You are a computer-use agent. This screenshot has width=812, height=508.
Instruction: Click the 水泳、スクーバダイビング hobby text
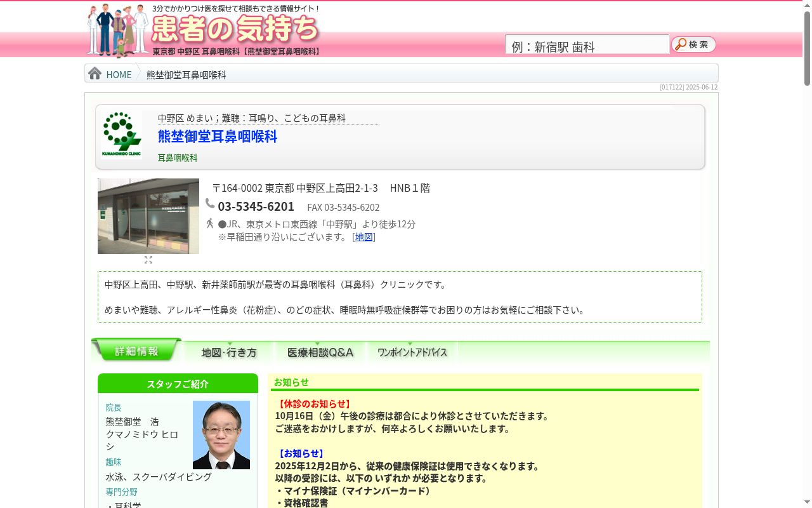click(159, 476)
